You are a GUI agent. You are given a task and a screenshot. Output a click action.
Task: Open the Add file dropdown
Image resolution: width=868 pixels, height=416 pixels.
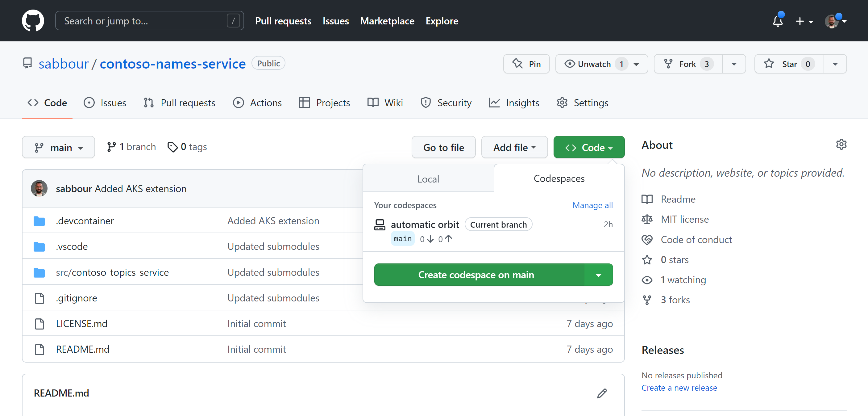coord(514,147)
